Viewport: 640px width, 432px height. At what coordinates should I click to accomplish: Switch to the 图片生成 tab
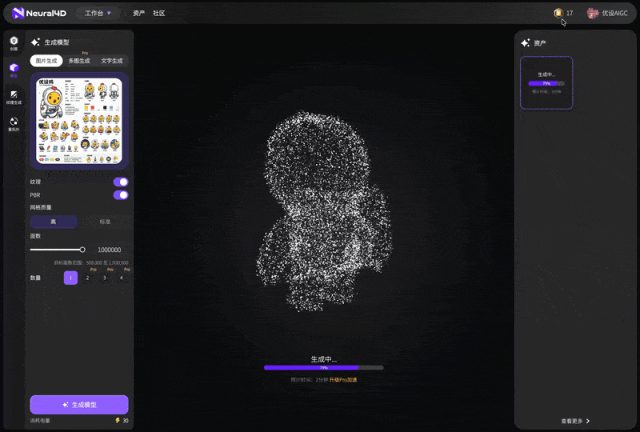click(46, 61)
